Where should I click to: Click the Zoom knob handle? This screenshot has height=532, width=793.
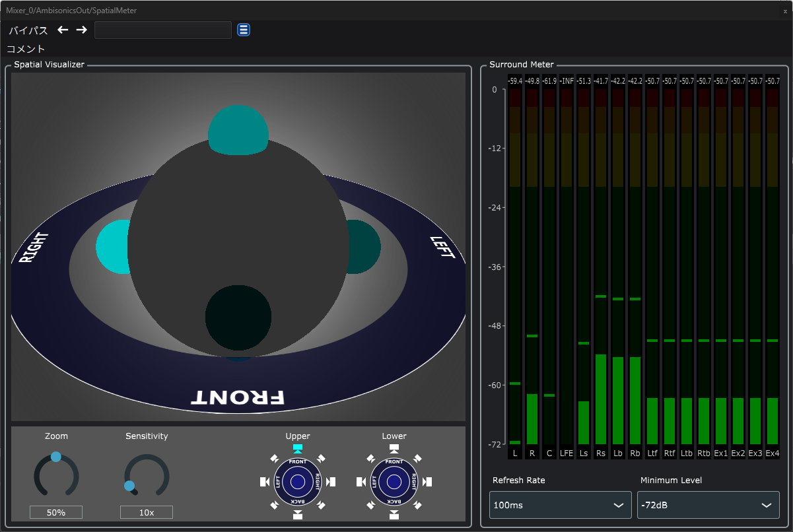click(56, 457)
